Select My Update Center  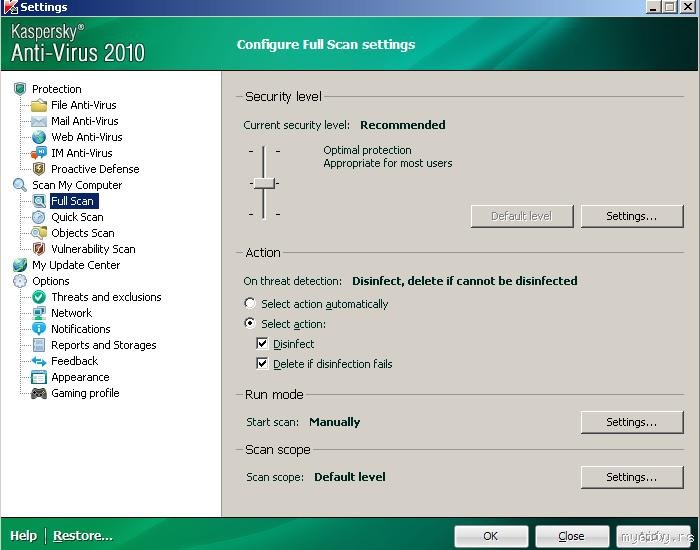76,265
